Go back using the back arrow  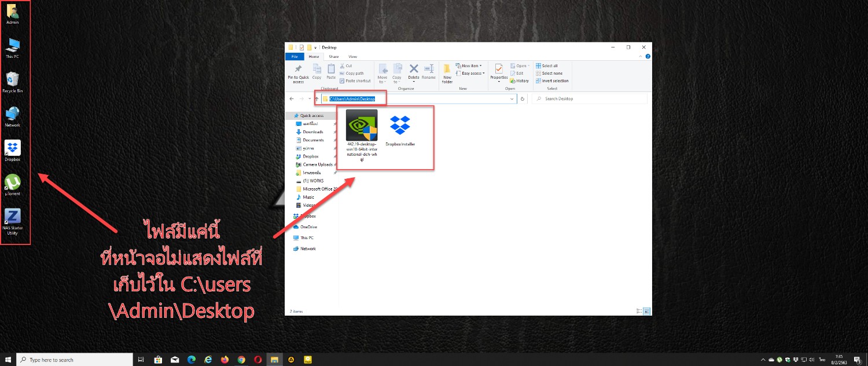coord(292,99)
